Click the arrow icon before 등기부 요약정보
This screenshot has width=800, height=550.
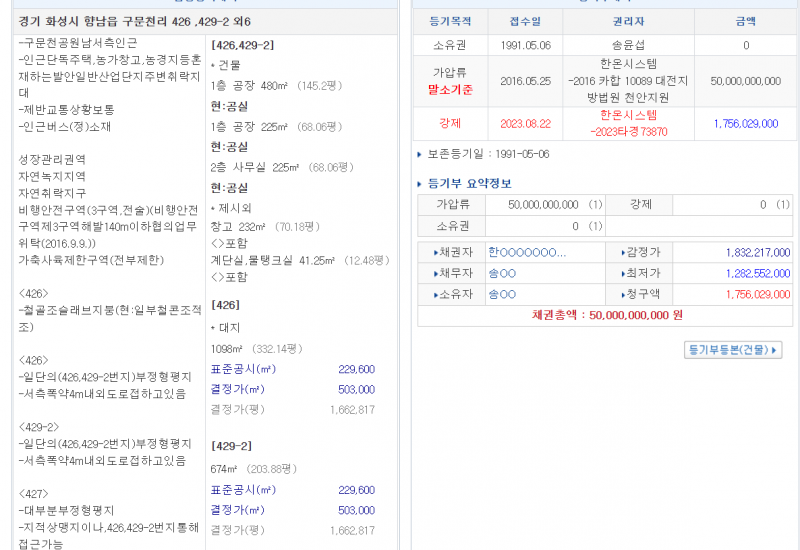pyautogui.click(x=420, y=184)
